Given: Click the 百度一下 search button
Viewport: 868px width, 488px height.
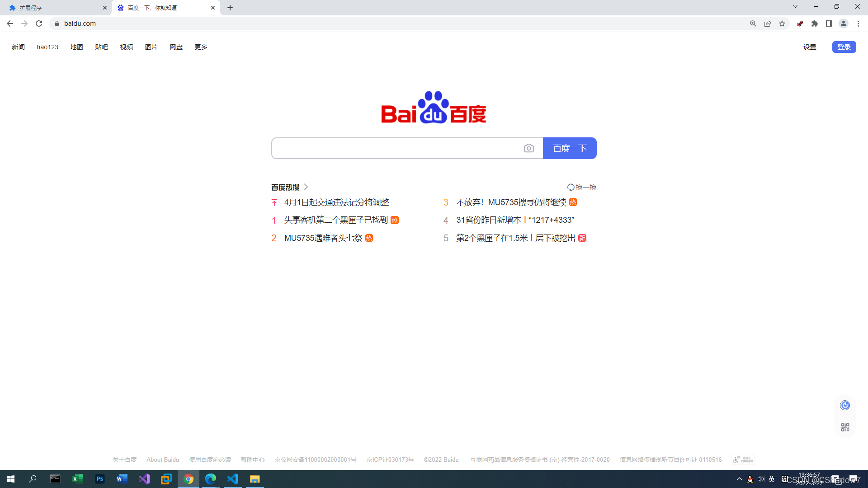Looking at the screenshot, I should (x=570, y=148).
